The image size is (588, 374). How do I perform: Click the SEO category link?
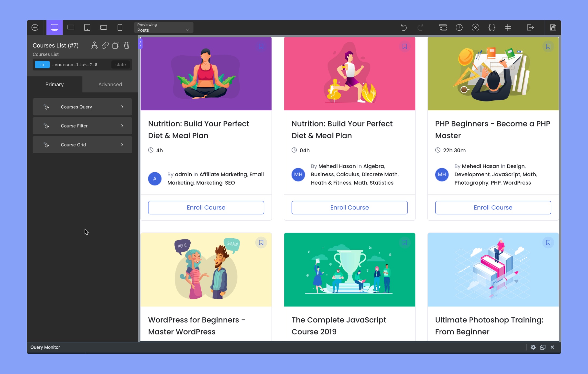click(230, 183)
